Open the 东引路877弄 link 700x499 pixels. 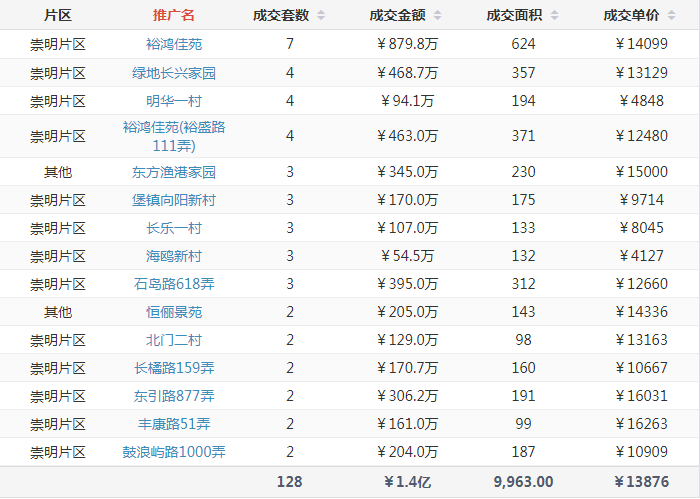tap(174, 396)
